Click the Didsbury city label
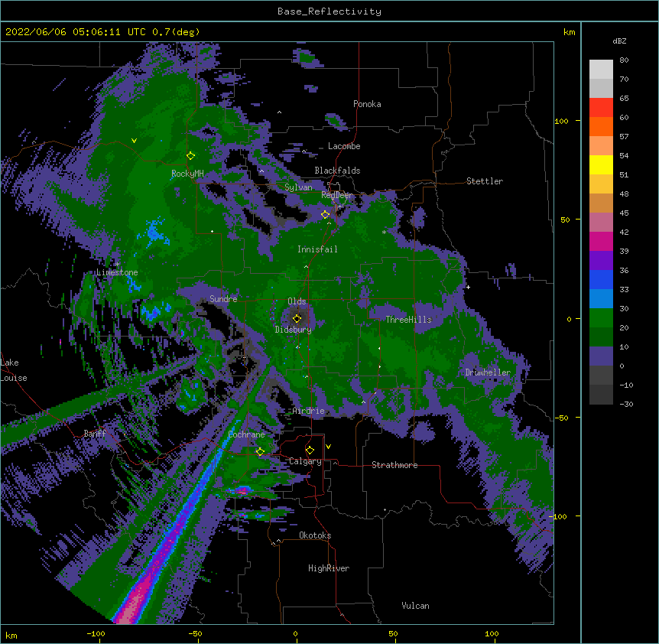 [x=294, y=330]
